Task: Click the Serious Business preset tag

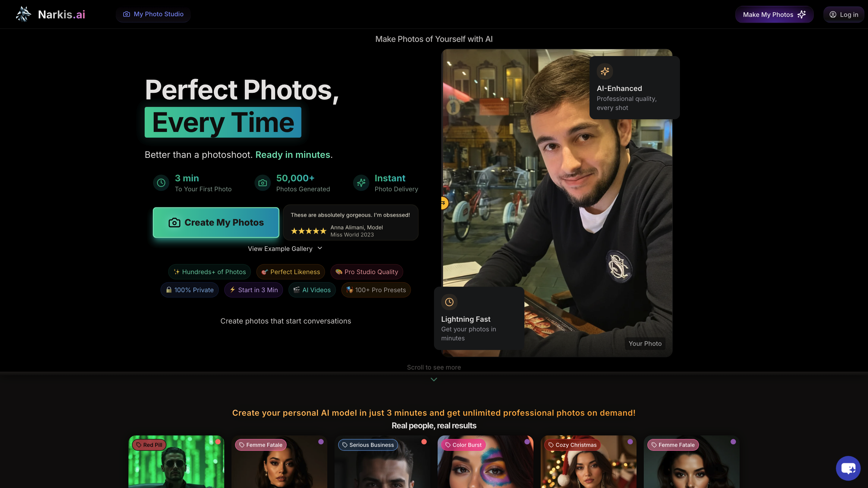Action: click(368, 445)
